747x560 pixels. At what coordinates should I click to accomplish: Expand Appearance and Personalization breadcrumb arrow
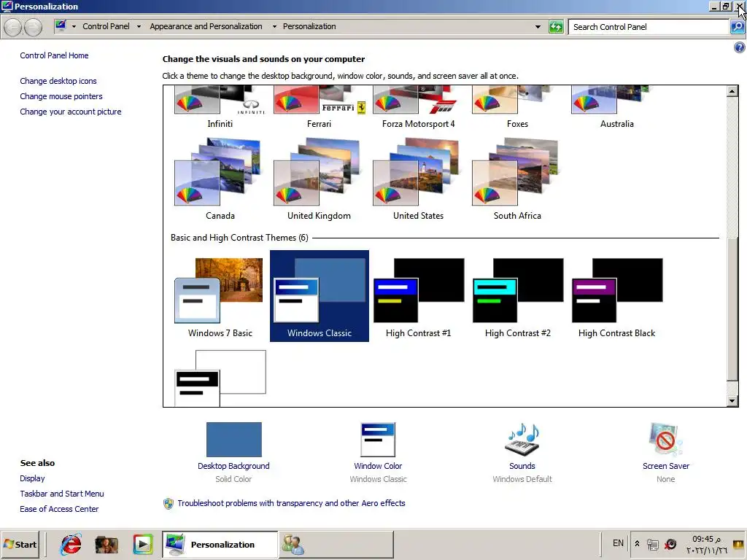tap(274, 27)
